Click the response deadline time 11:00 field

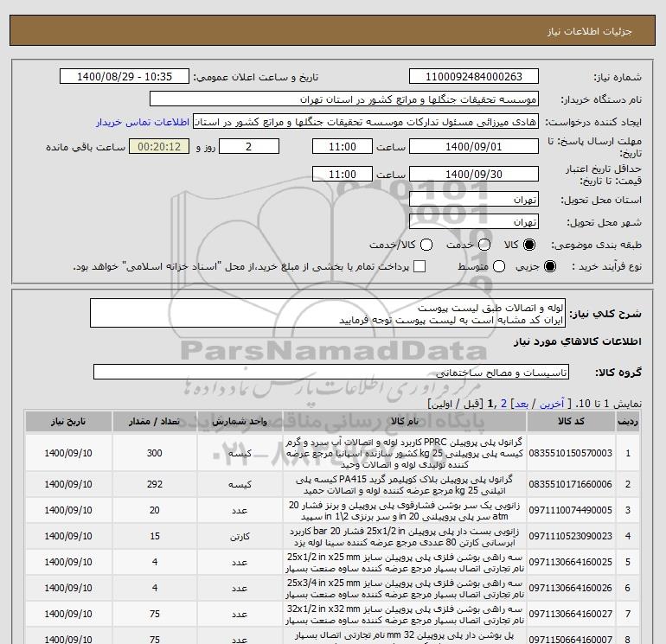pos(343,146)
